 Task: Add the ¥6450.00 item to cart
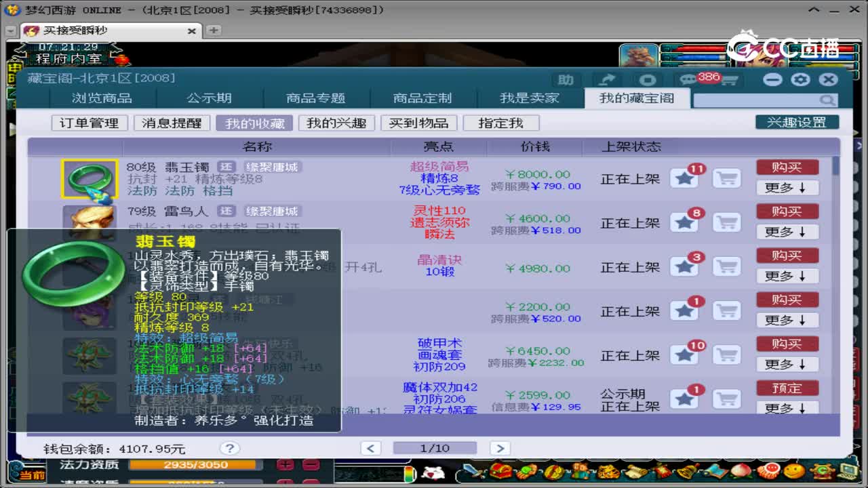pyautogui.click(x=726, y=355)
